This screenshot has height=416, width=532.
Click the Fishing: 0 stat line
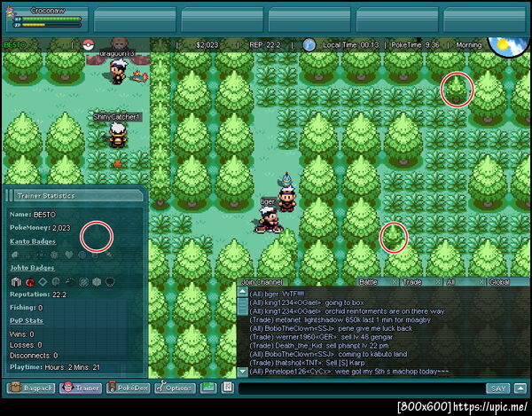point(27,308)
